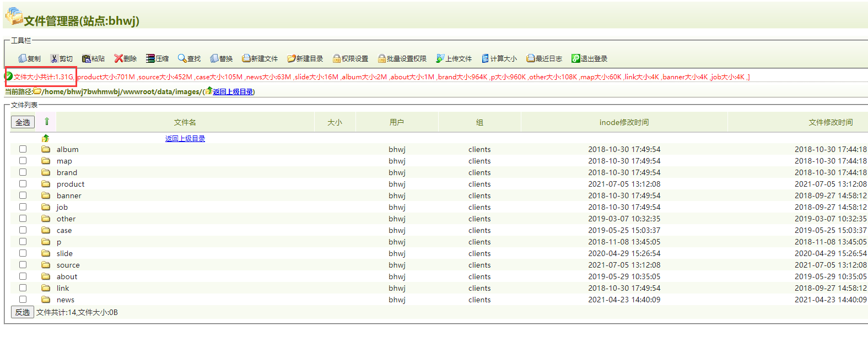
Task: Click the green up-arrow in list header
Action: tap(47, 122)
